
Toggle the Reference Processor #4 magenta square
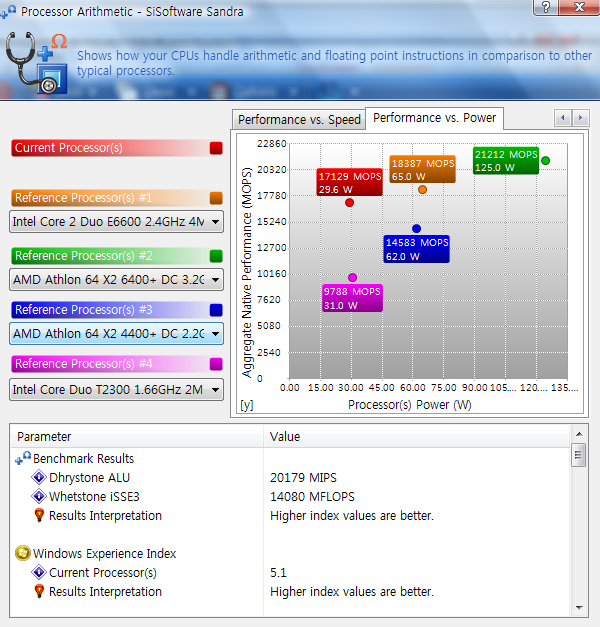coord(216,364)
